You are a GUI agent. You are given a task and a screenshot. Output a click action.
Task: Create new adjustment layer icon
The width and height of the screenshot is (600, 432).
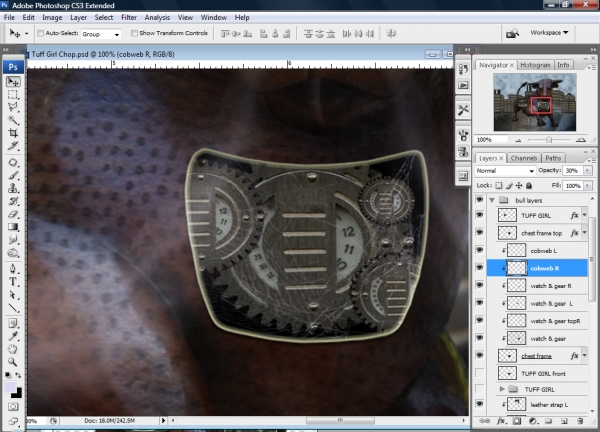pos(533,421)
